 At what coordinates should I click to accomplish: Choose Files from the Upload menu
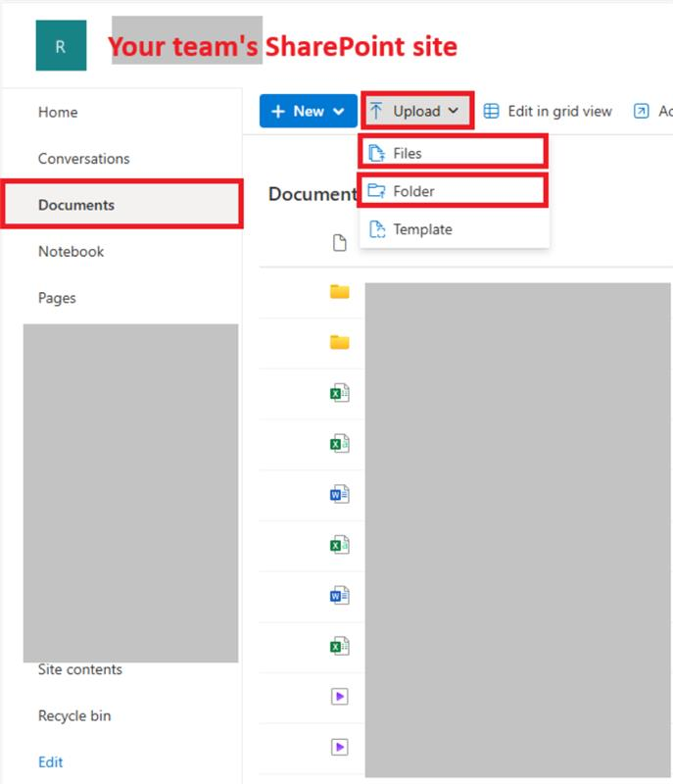coord(454,152)
